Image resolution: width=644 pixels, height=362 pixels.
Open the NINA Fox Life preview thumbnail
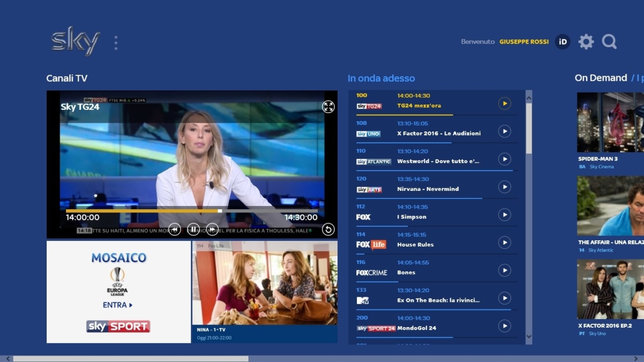tap(266, 284)
